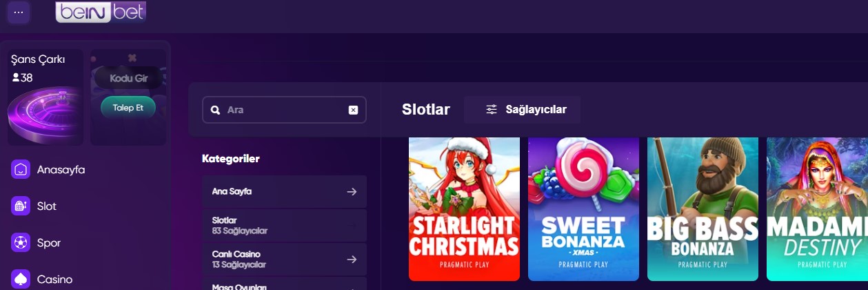Screen dimensions: 868x290
Task: Click the beIN bet logo
Action: (101, 12)
